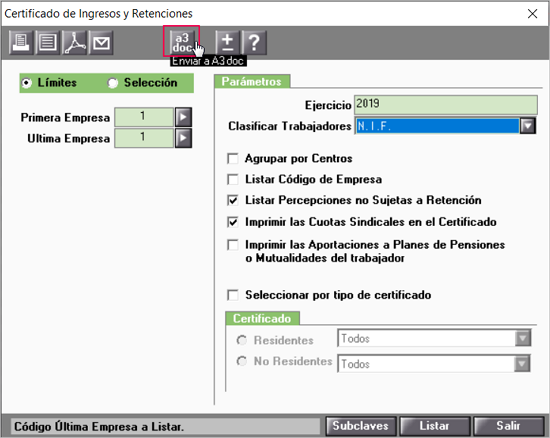Click the printer icon in toolbar

[x=21, y=42]
